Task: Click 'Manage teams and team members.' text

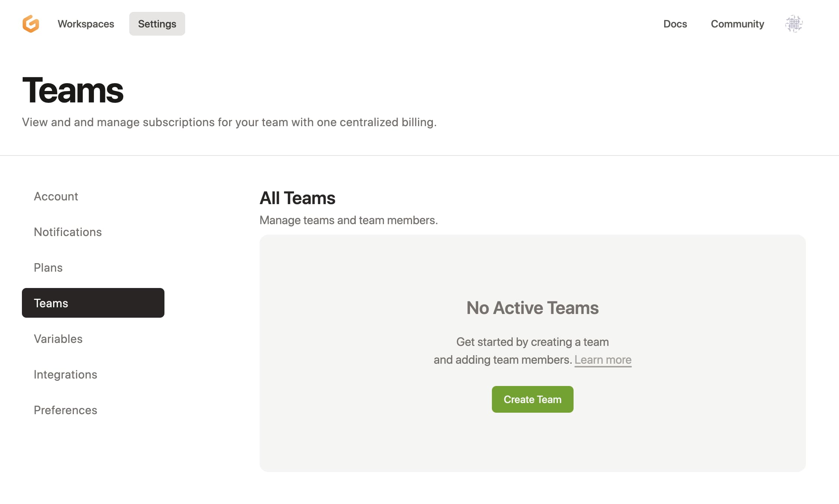Action: pos(349,220)
